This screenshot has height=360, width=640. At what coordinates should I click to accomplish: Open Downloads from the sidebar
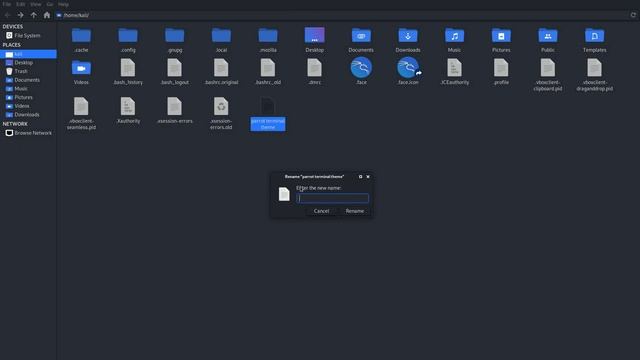[28, 115]
